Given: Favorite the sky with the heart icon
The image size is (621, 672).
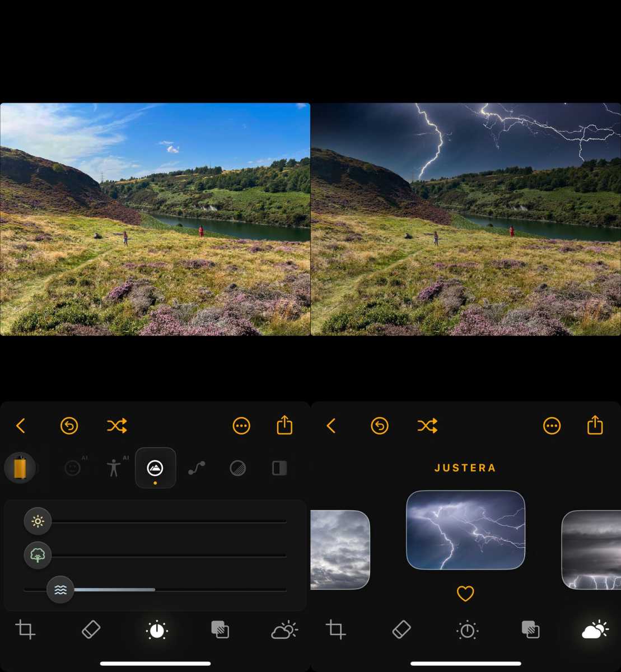Looking at the screenshot, I should pos(465,593).
